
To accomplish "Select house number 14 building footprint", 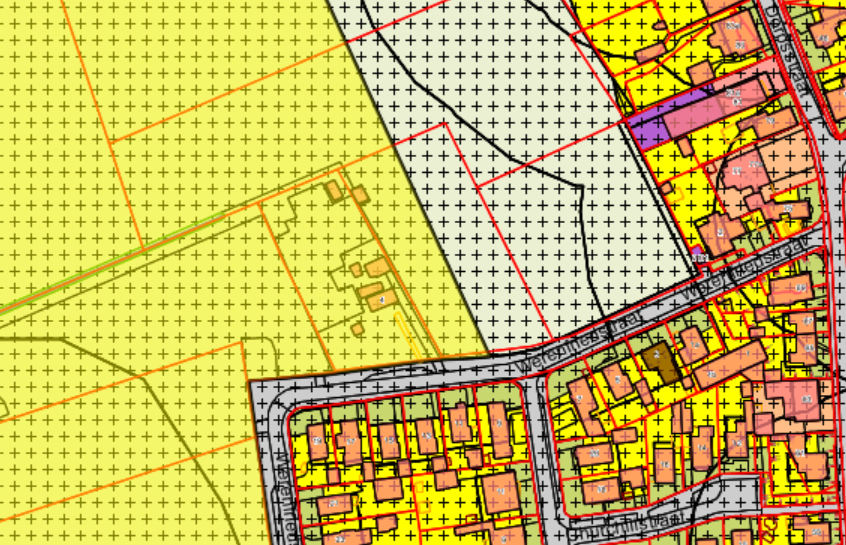I will 702,448.
